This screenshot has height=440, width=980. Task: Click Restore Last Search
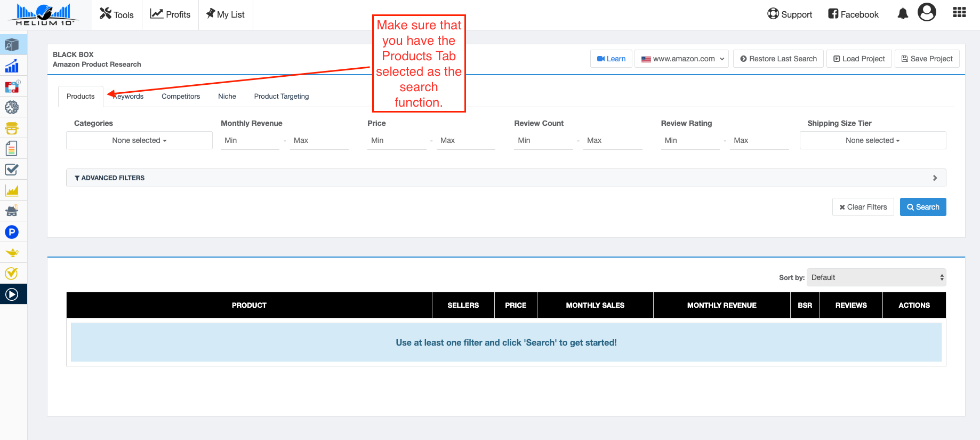(778, 59)
